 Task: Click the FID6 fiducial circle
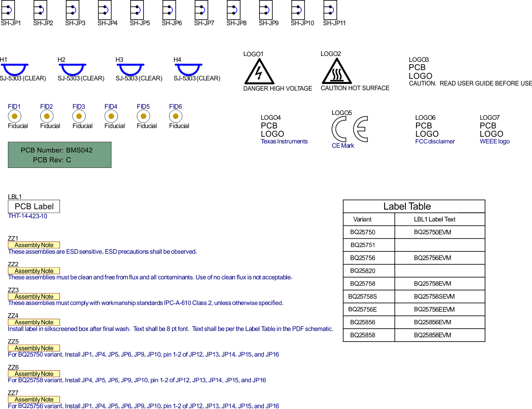click(176, 116)
